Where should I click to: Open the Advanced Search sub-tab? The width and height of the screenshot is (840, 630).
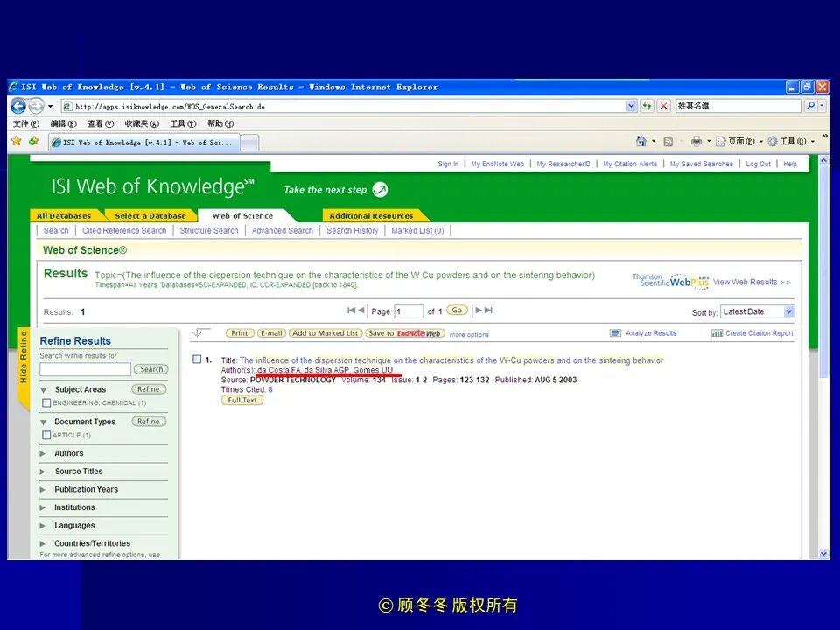tap(283, 230)
